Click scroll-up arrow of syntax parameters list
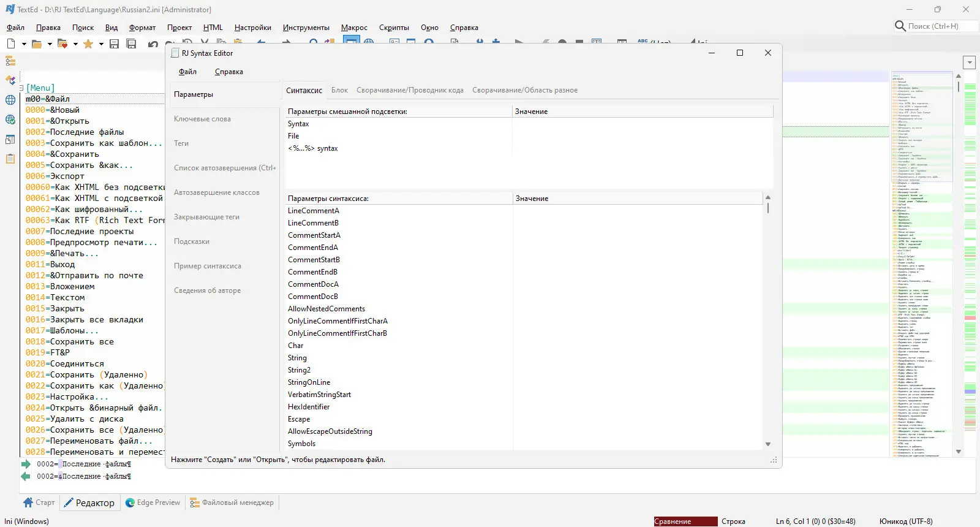The image size is (980, 527). (768, 198)
